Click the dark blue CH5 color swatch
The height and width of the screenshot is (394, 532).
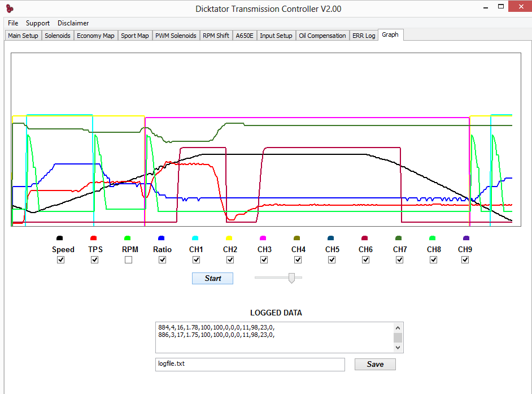[x=331, y=238]
